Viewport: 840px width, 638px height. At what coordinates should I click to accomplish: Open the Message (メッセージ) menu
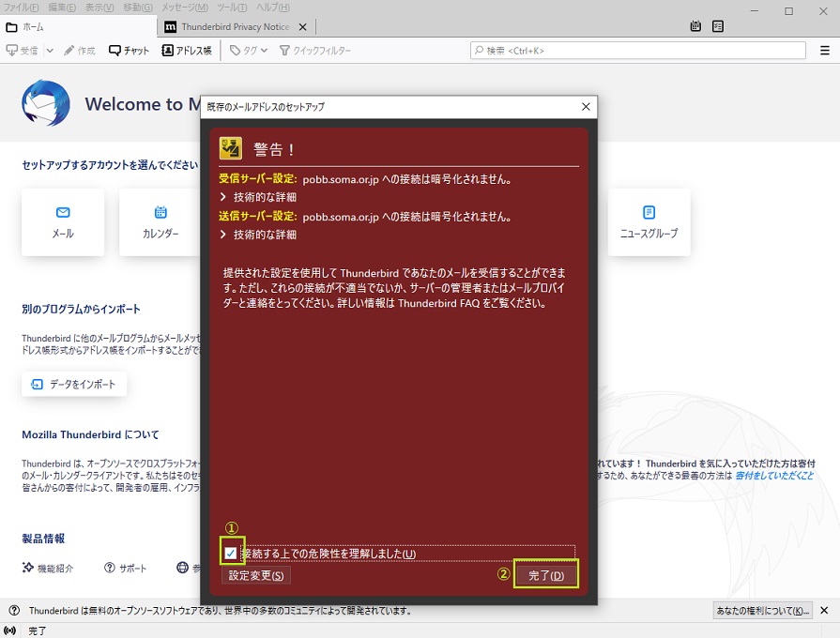point(185,7)
